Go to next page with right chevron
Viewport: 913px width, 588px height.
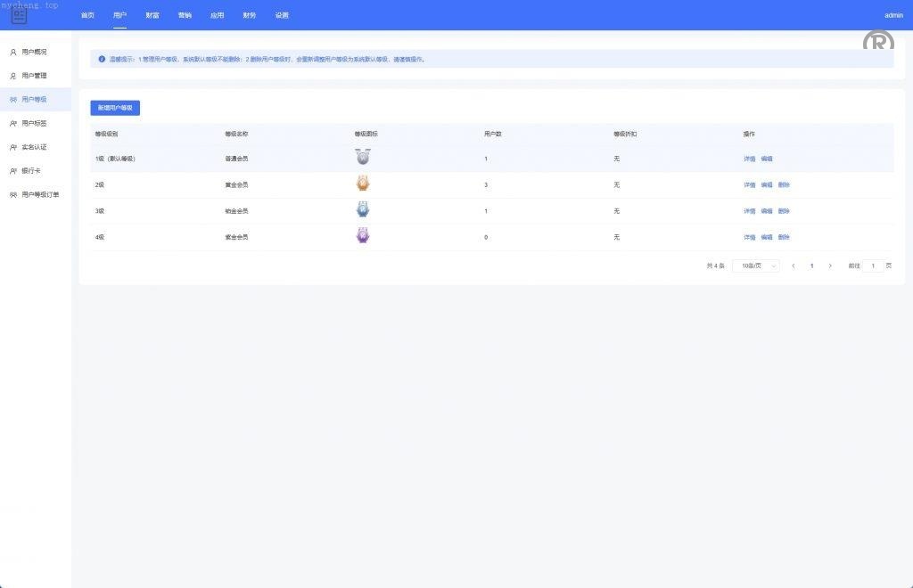(830, 265)
